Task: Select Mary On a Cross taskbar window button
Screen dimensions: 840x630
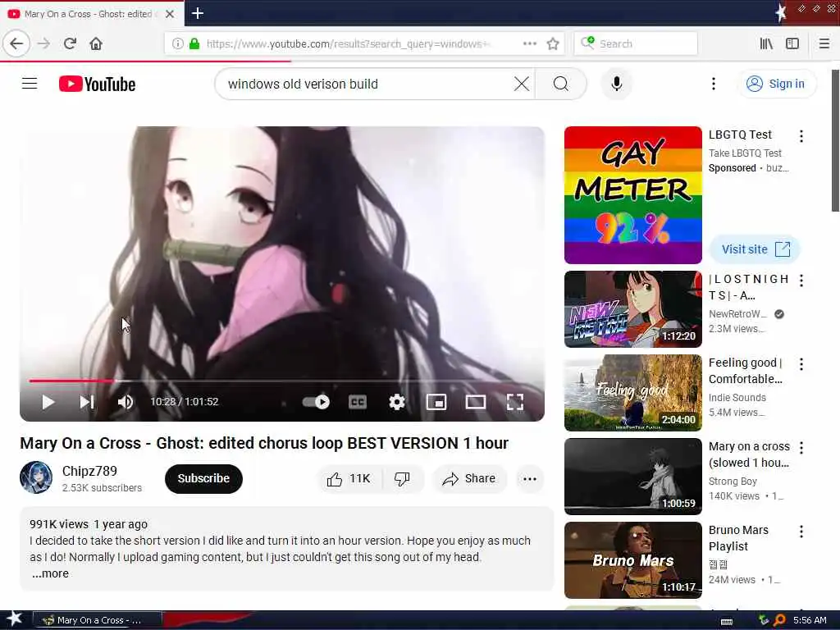Action: click(98, 620)
